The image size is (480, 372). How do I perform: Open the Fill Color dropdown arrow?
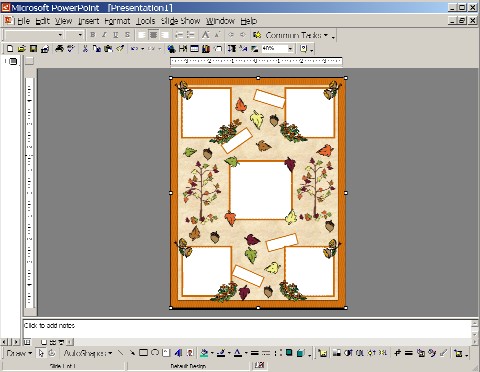212,353
